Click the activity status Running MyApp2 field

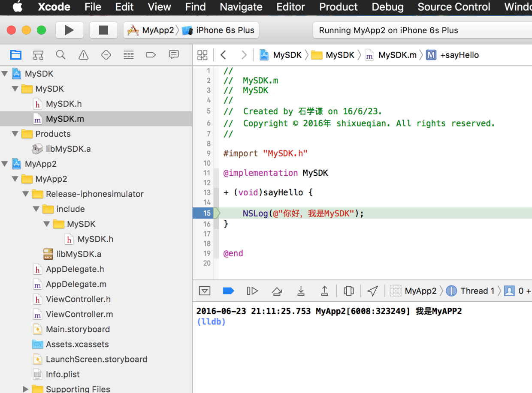coord(423,30)
